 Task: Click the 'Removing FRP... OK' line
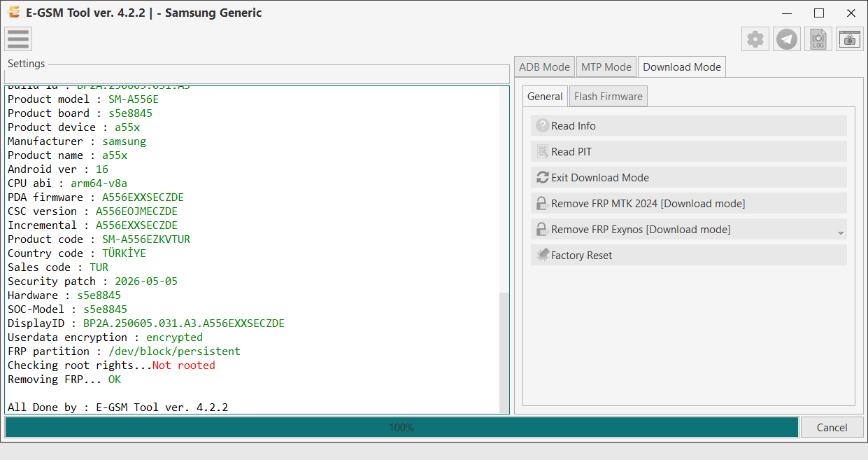click(x=64, y=379)
